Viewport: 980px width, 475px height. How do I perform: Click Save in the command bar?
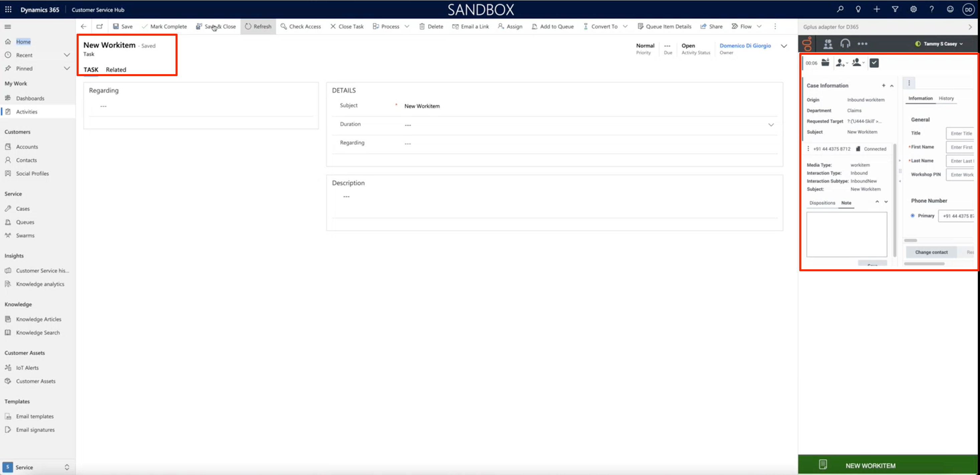tap(123, 26)
